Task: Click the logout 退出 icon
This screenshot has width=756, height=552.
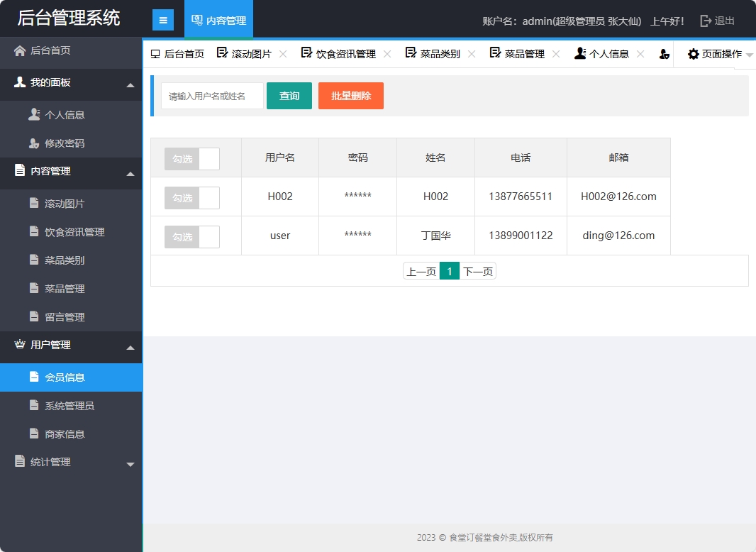Action: (x=706, y=21)
